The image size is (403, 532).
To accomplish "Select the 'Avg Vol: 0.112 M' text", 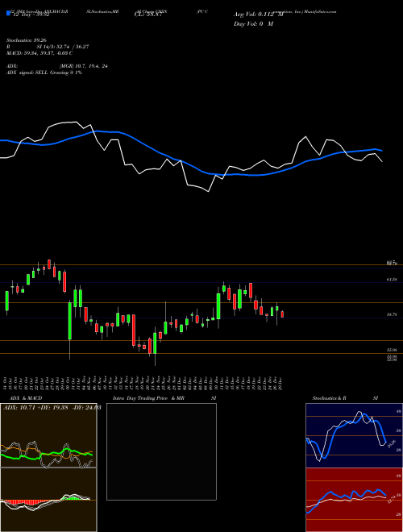I will (x=258, y=15).
